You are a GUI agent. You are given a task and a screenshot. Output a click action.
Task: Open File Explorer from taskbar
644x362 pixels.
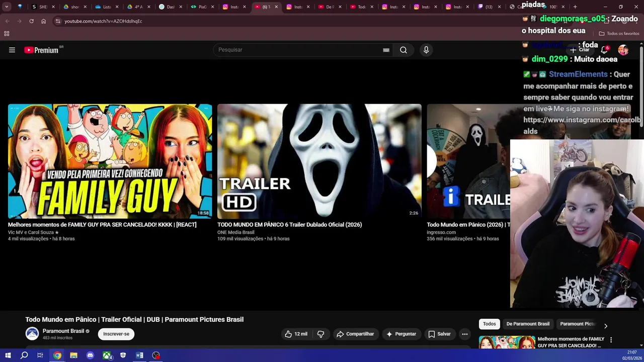click(73, 355)
